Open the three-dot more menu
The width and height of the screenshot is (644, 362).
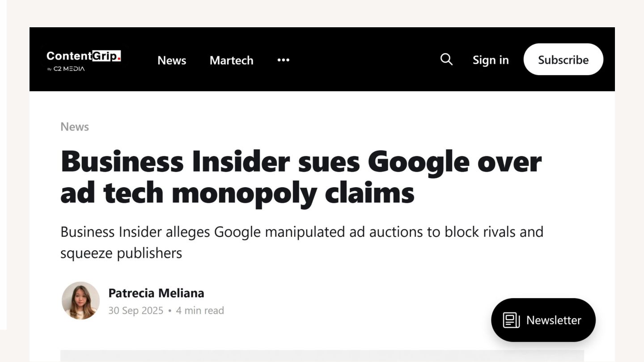[283, 60]
